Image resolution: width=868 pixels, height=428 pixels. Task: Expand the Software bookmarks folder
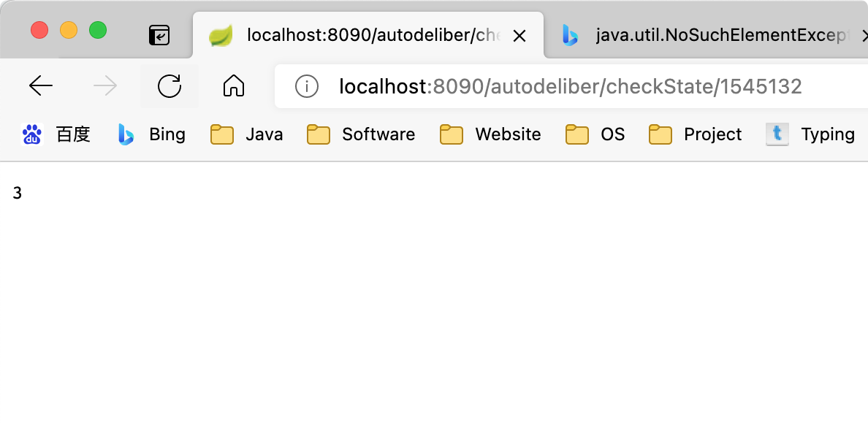(x=361, y=134)
